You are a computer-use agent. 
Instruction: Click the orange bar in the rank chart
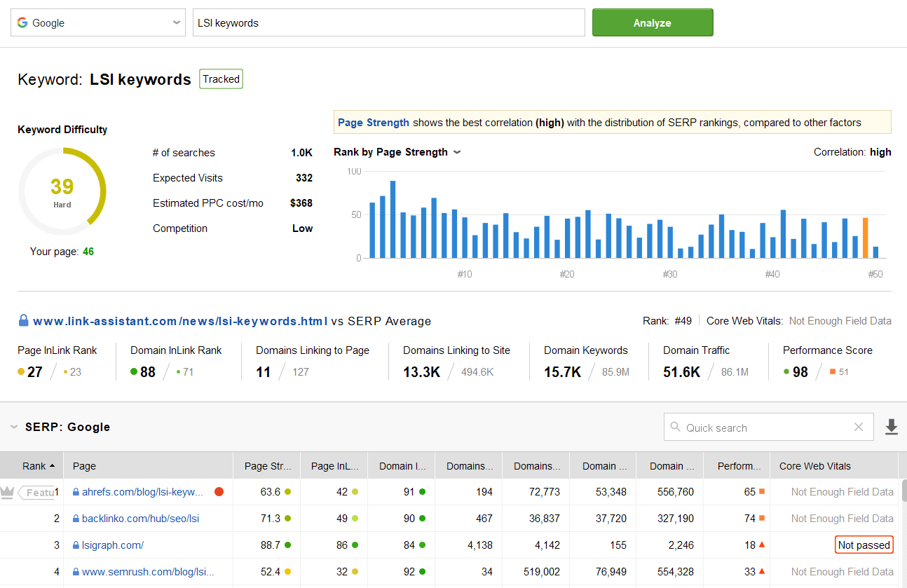pyautogui.click(x=865, y=238)
